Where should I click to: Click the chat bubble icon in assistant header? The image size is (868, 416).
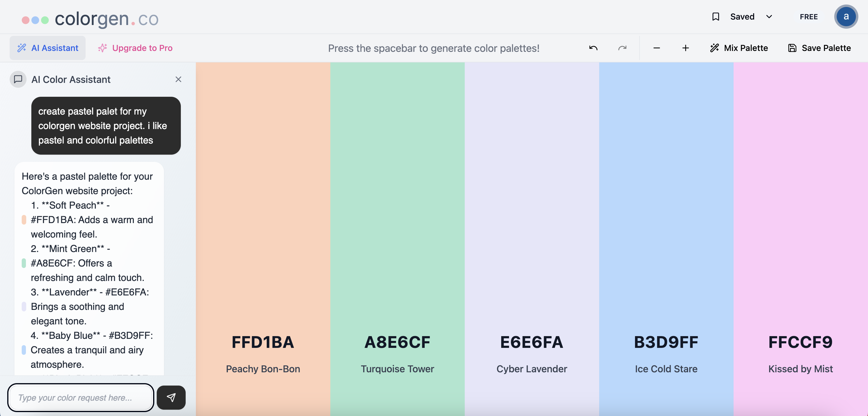point(18,79)
